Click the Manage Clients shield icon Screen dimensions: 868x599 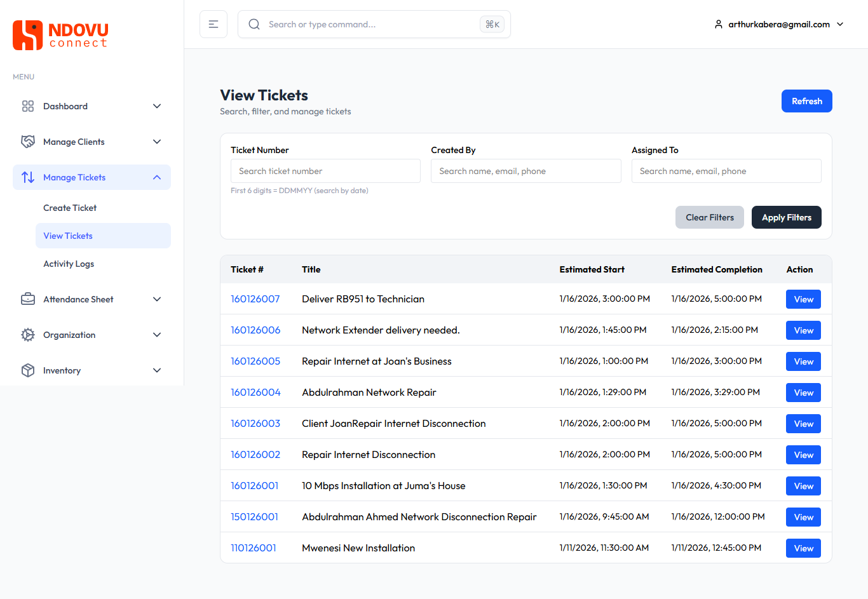[28, 142]
